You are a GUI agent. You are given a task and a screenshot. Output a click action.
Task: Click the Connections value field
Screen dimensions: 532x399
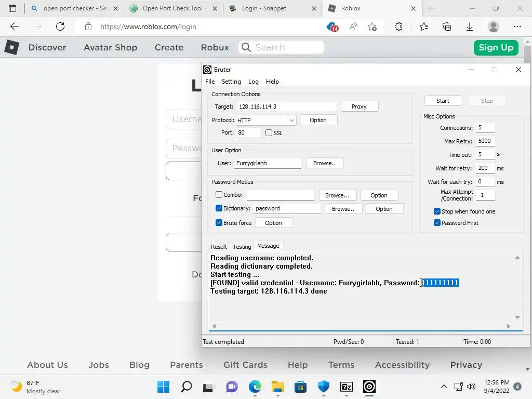tap(485, 128)
